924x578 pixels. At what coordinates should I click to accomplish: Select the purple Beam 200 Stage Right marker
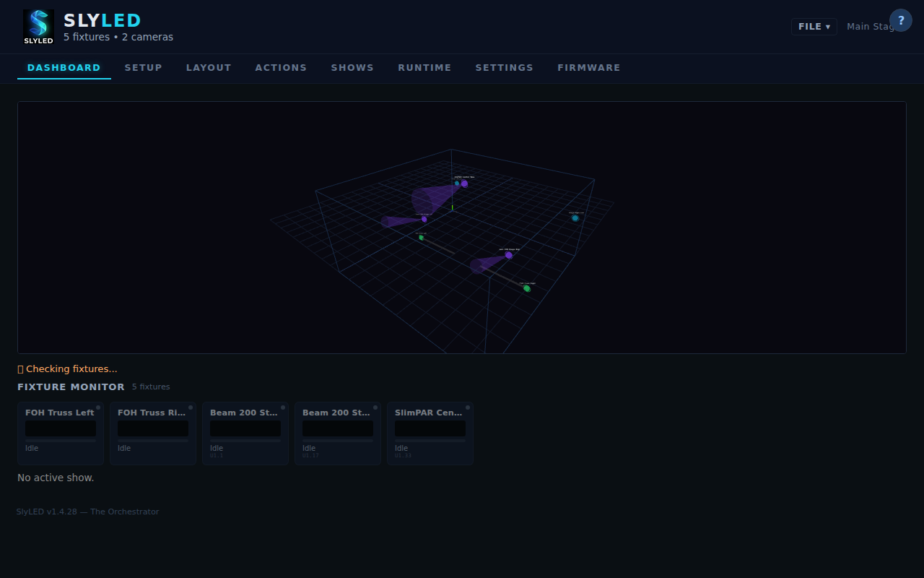click(x=509, y=255)
